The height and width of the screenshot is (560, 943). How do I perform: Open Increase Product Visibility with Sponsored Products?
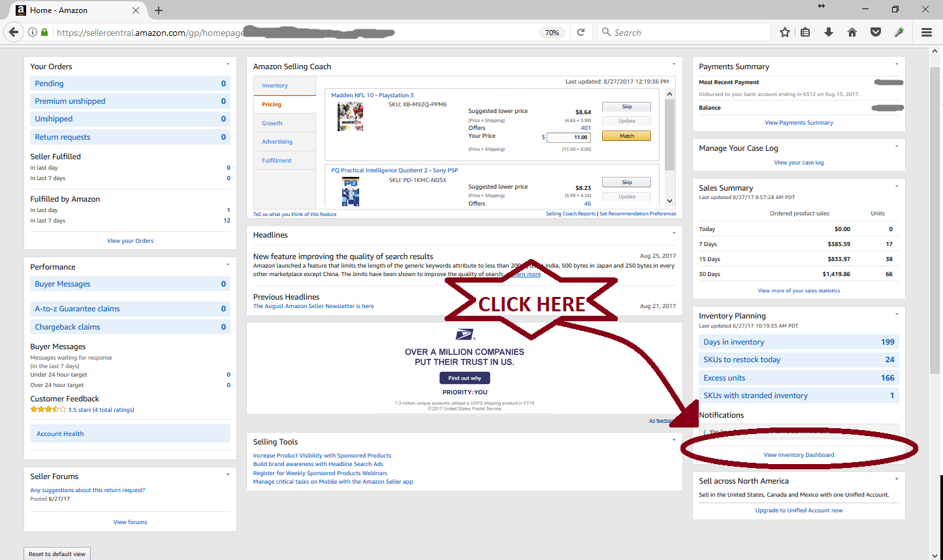click(x=322, y=456)
